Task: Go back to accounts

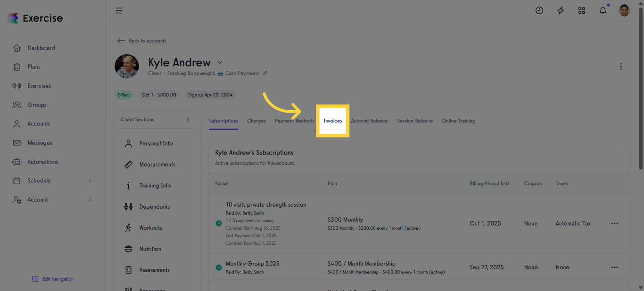Action: pyautogui.click(x=141, y=41)
